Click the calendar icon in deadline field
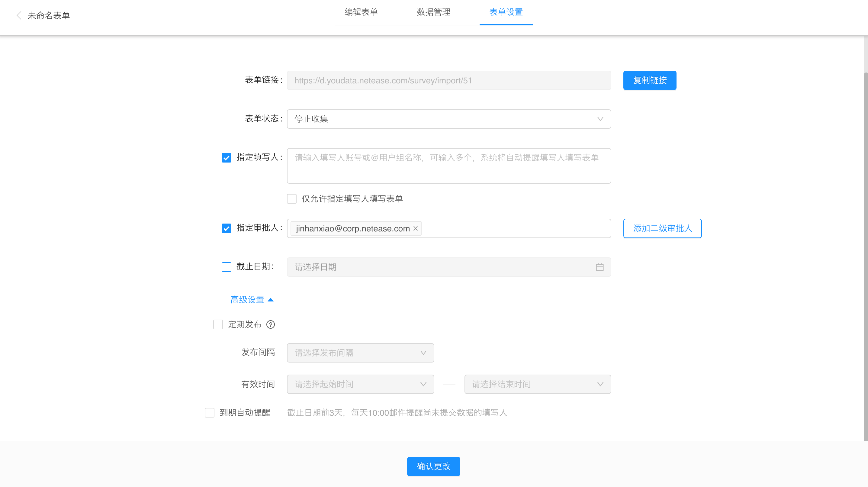868x487 pixels. (x=600, y=267)
